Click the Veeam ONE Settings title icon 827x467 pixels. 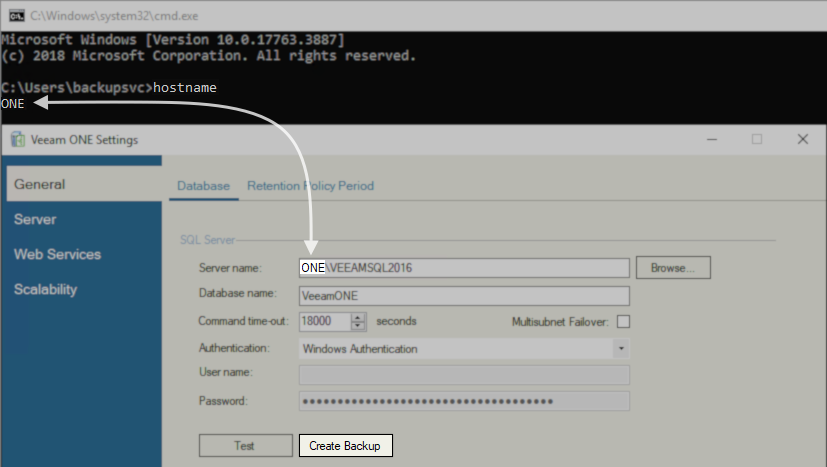coord(17,139)
